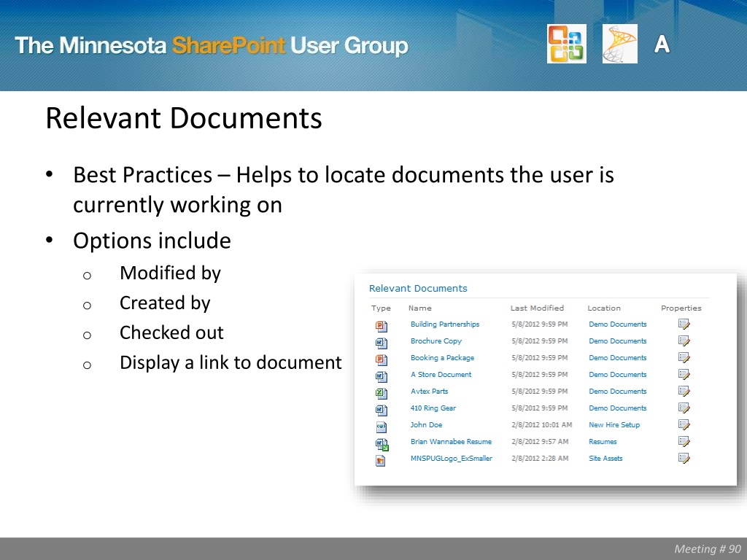Click the Last Modified column header
The height and width of the screenshot is (560, 747).
point(537,308)
